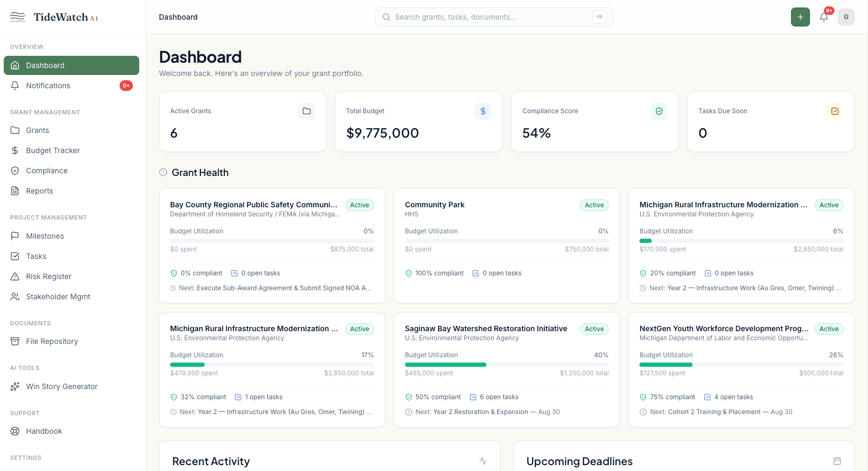
Task: Open Michigan Rural Infrastructure card with 6% utilization
Action: click(741, 246)
